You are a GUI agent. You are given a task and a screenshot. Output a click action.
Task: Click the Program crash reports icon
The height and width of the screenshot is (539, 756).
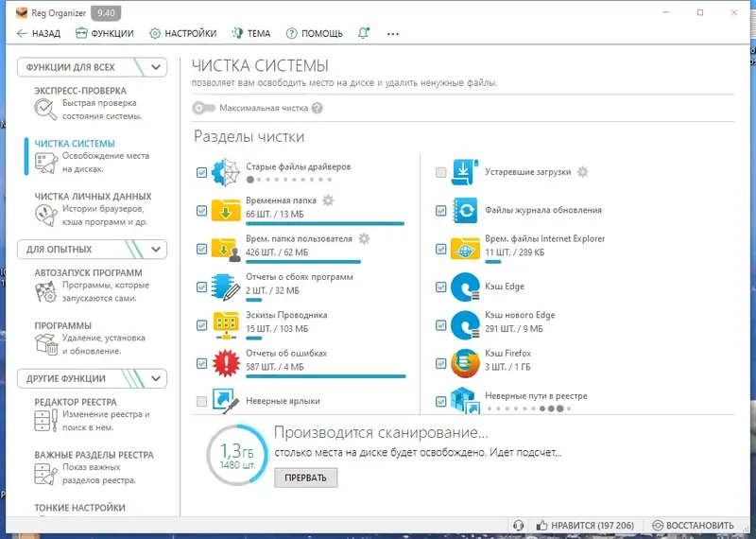pyautogui.click(x=226, y=287)
